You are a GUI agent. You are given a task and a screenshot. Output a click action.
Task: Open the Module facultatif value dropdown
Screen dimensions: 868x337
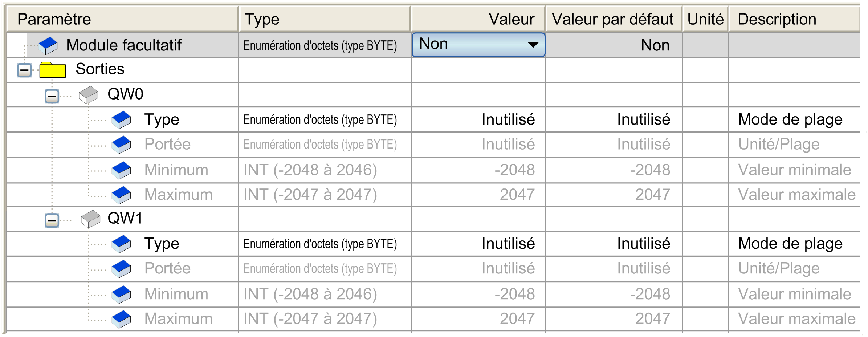coord(533,45)
